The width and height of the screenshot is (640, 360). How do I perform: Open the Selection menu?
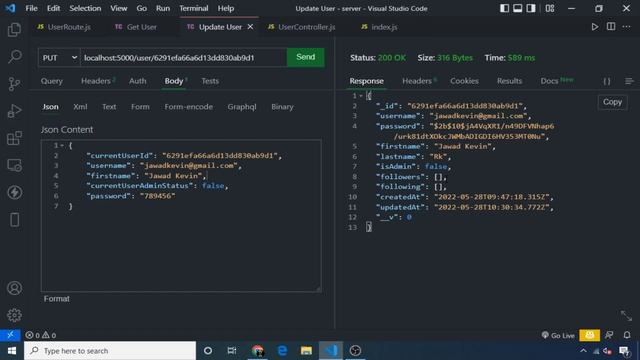pos(85,8)
